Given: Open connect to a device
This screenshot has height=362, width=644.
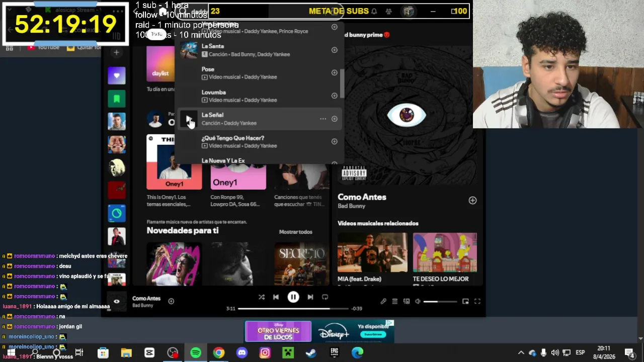Looking at the screenshot, I should (x=407, y=302).
